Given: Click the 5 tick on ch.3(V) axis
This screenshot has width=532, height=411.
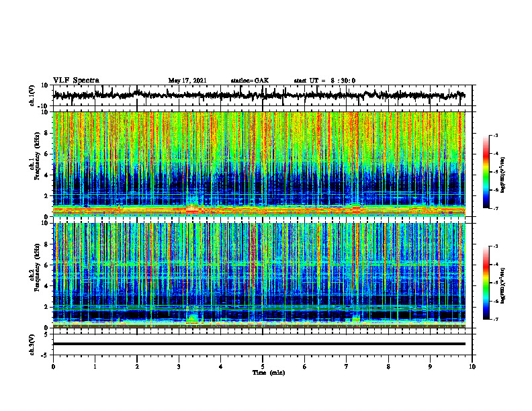Looking at the screenshot, I should [46, 334].
